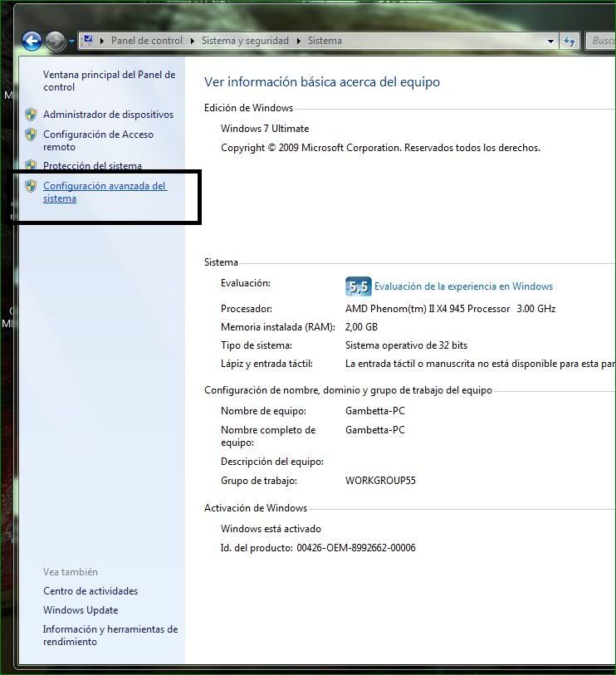
Task: Open Centro de actividades link
Action: (90, 591)
